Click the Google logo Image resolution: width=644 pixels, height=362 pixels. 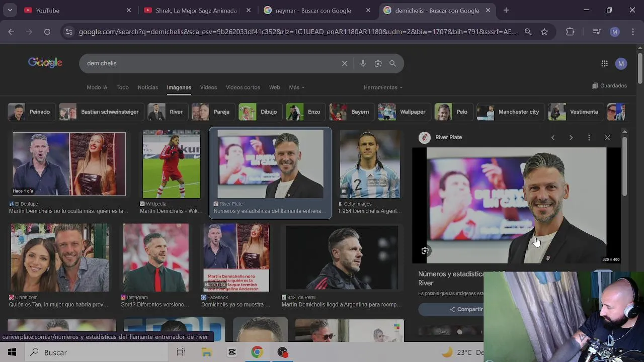45,63
